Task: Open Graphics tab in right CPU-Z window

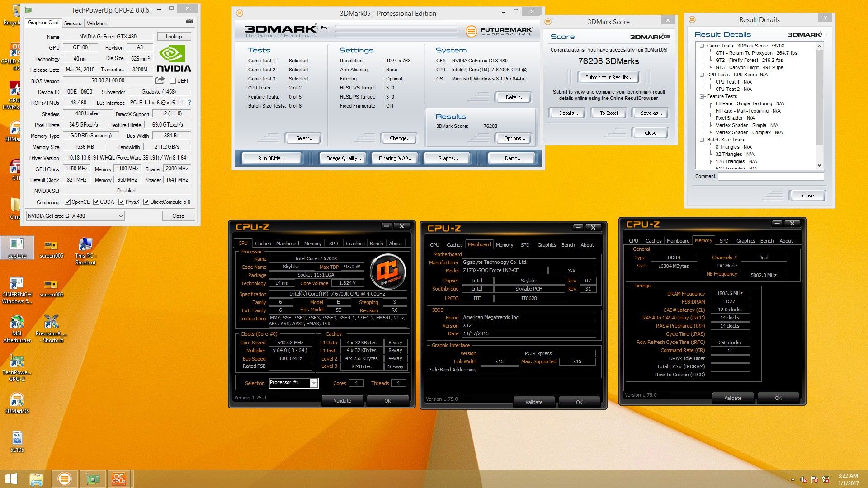Action: click(x=745, y=241)
